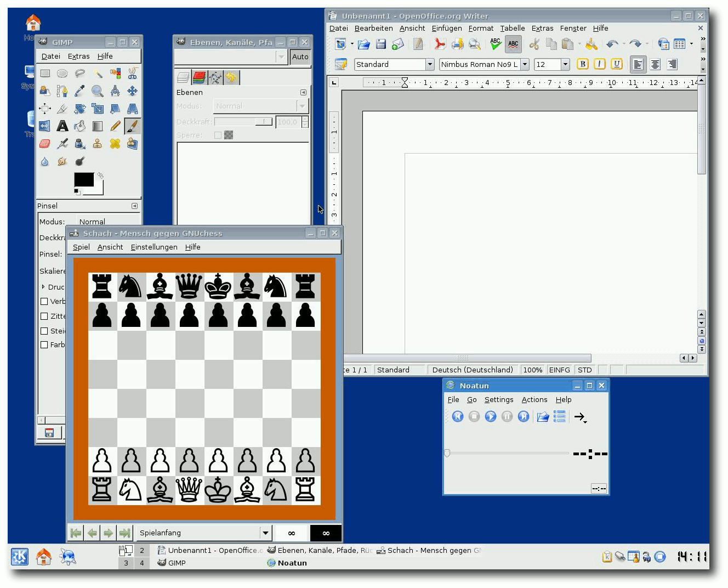Click Noatun next track button

[524, 417]
